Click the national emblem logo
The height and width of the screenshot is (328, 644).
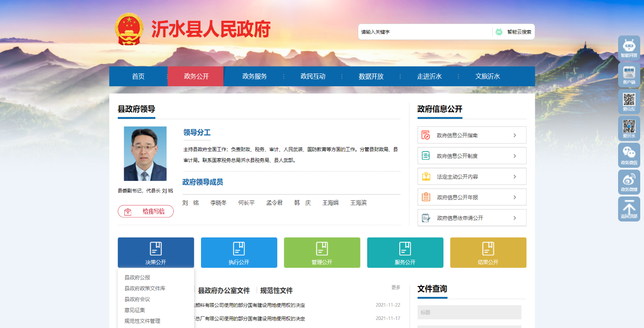tap(129, 30)
